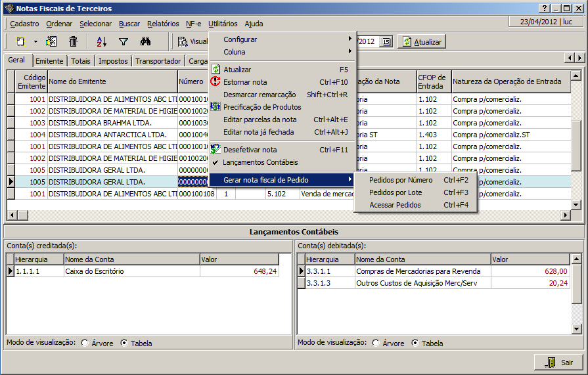The image size is (588, 375).
Task: Click the trash can delete icon
Action: click(73, 41)
